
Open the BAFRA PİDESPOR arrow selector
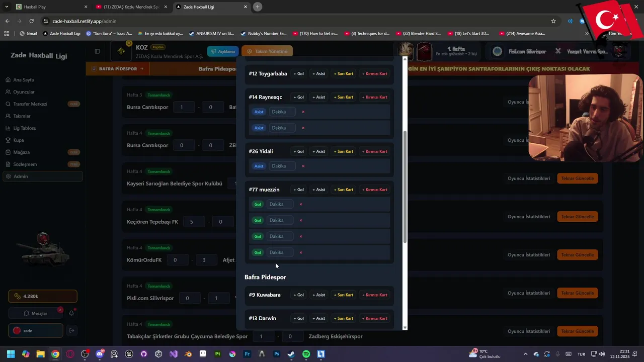[x=117, y=69]
